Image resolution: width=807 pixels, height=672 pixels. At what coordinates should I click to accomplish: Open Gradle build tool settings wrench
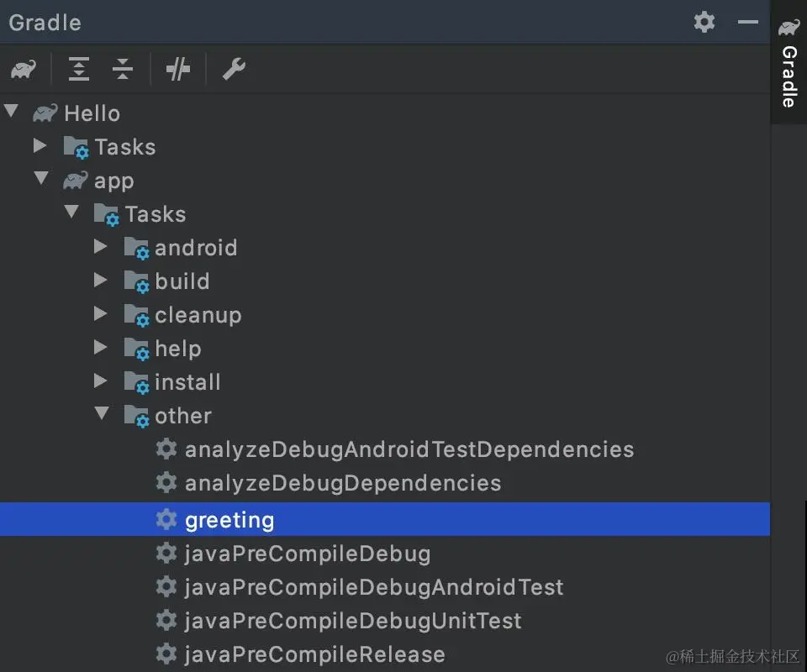click(234, 69)
